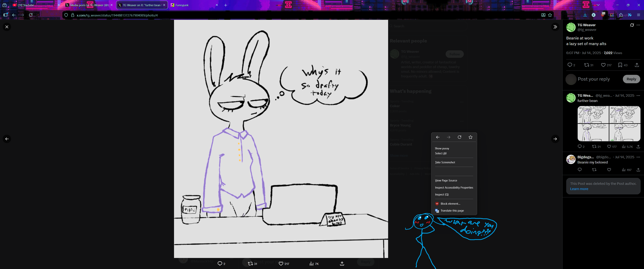Switch to the Funnyjunk tab
The width and height of the screenshot is (644, 269).
coord(182,5)
